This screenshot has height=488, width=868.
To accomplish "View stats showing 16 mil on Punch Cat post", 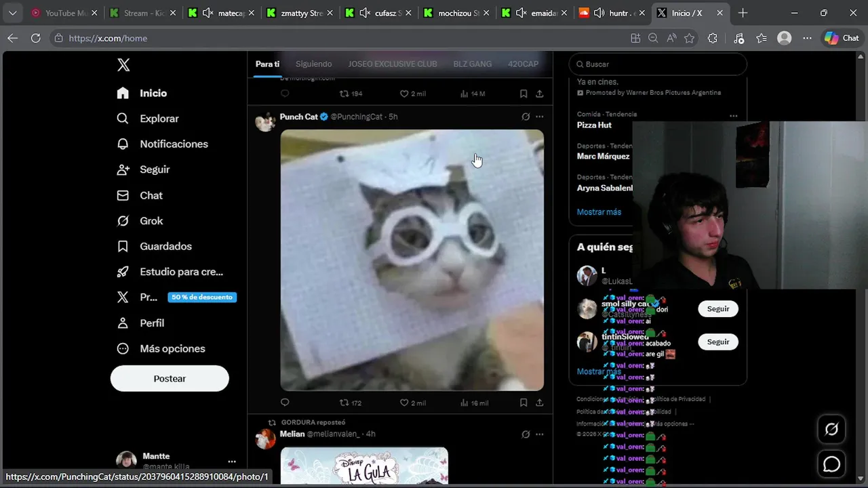I will pyautogui.click(x=474, y=403).
